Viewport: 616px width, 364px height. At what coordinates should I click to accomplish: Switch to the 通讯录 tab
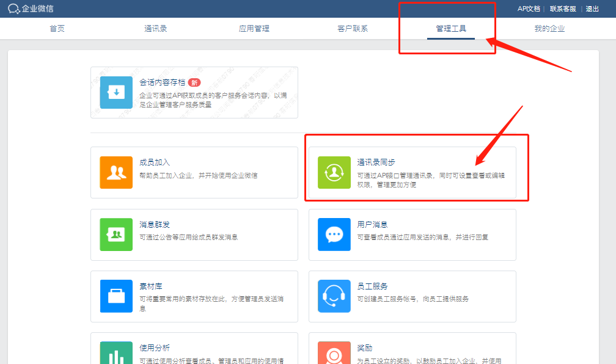[156, 28]
